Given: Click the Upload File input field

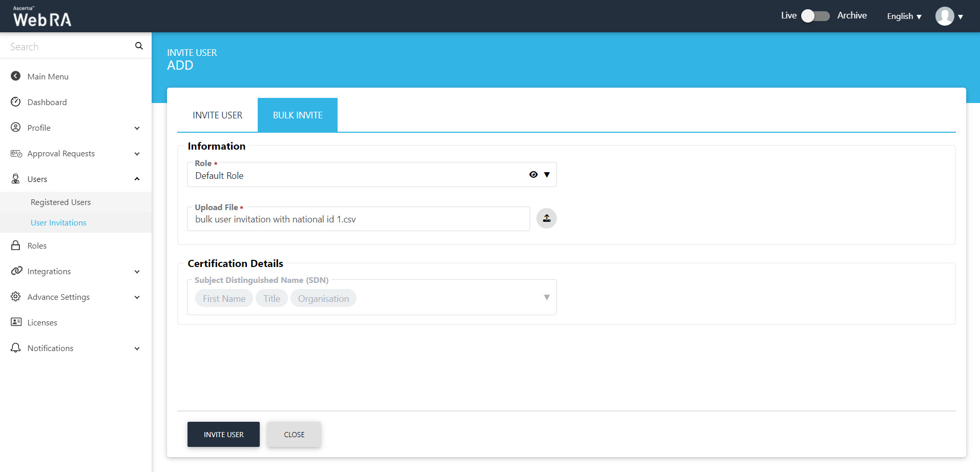Looking at the screenshot, I should pyautogui.click(x=358, y=219).
